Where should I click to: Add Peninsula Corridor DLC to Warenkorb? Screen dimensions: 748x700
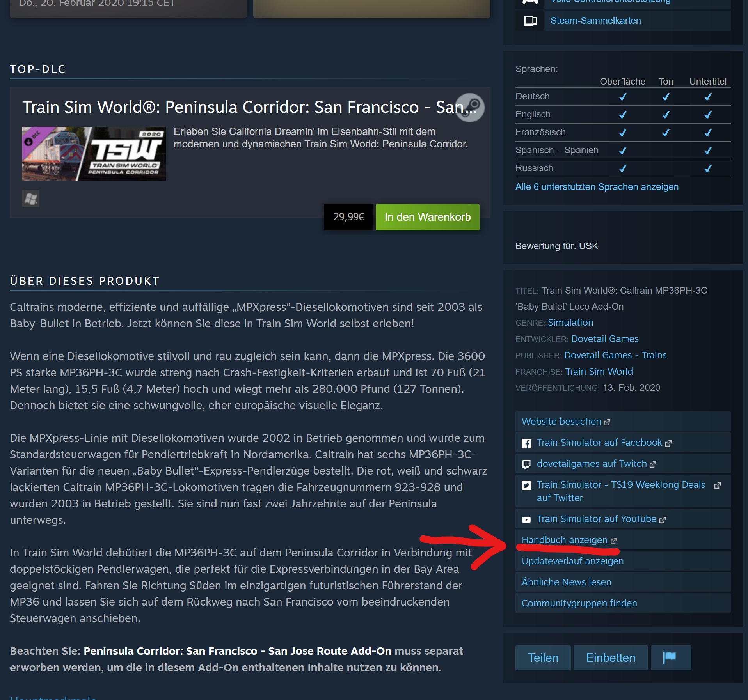click(427, 217)
